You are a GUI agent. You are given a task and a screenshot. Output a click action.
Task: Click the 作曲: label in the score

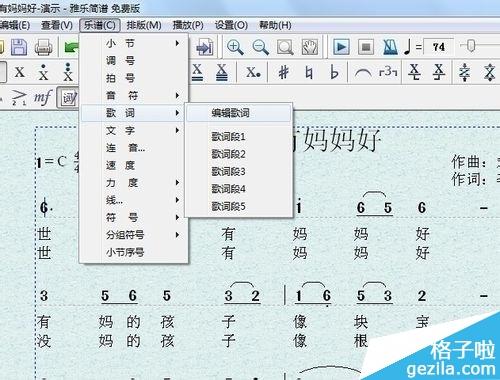[x=469, y=162]
